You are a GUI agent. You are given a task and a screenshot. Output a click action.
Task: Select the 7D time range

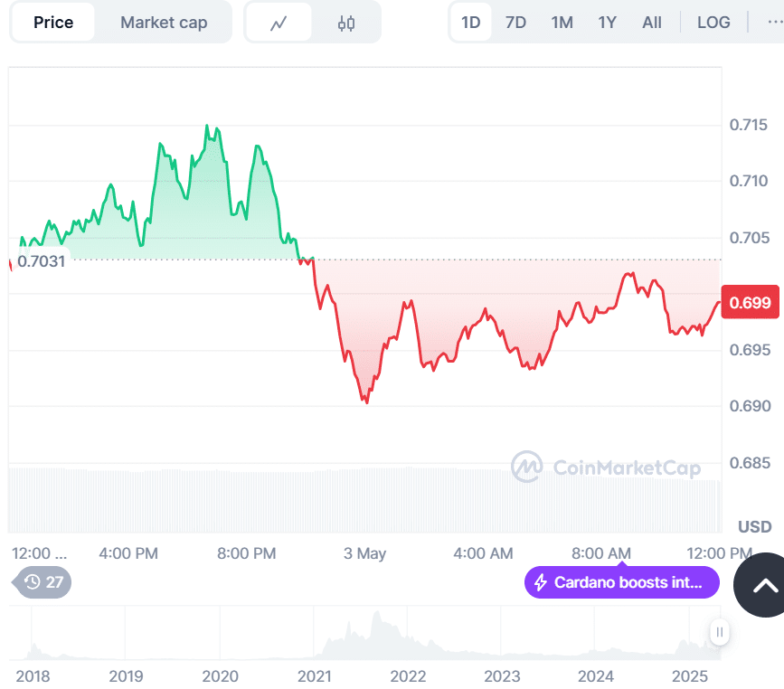tap(515, 23)
